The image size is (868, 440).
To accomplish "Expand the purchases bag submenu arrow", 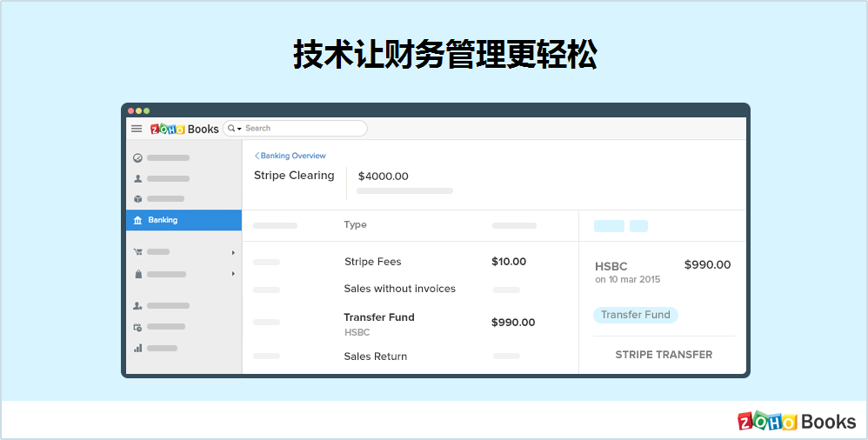I will coord(233,273).
